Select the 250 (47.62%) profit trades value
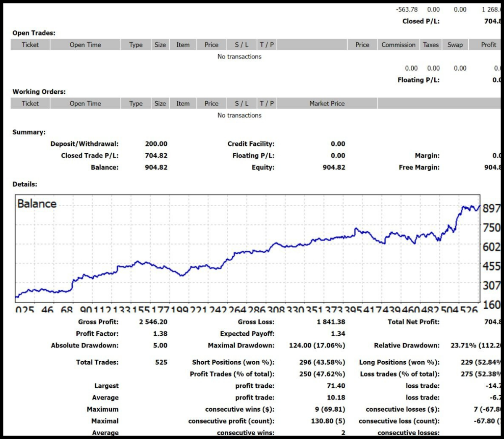The height and width of the screenshot is (439, 504). pyautogui.click(x=322, y=374)
